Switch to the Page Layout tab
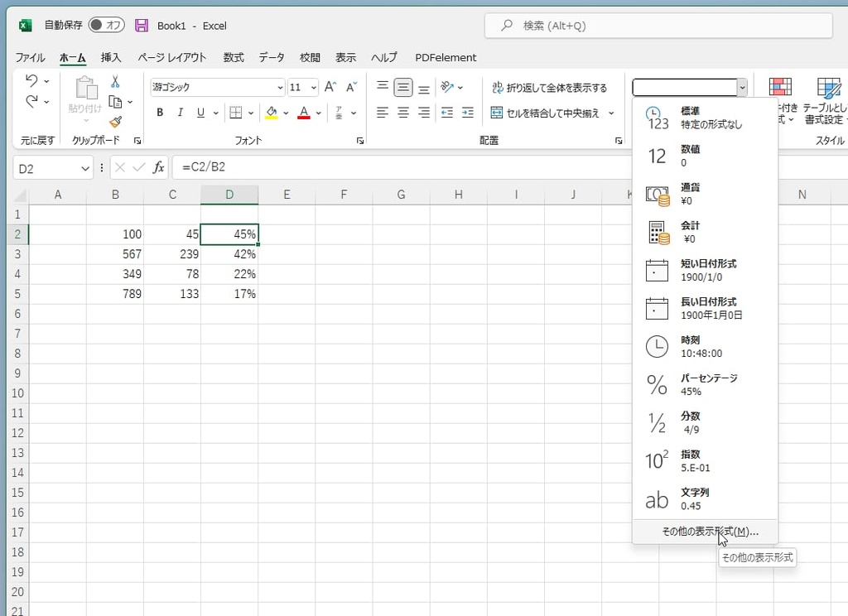This screenshot has height=616, width=848. [x=172, y=57]
